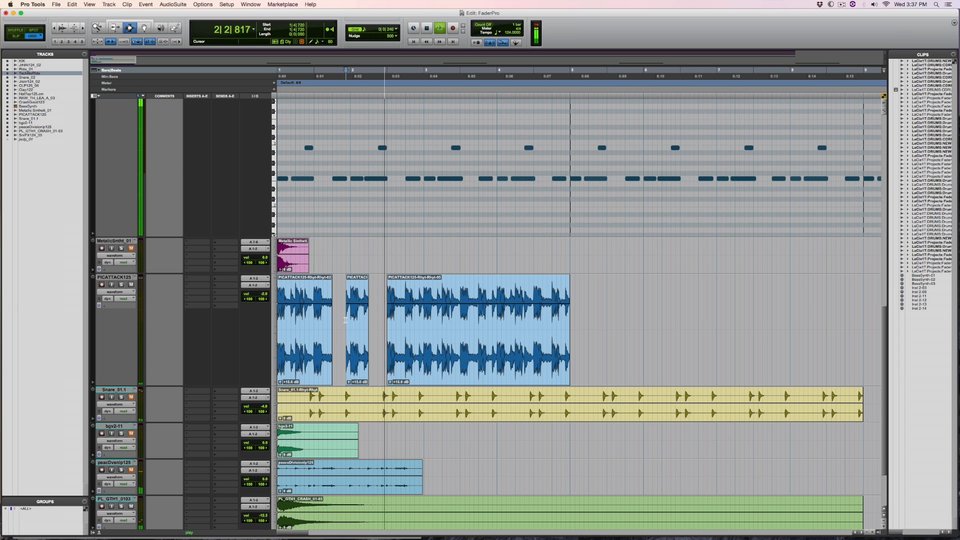Open Metallic Smthtt_01 read automation selector
This screenshot has width=960, height=540.
[124, 262]
